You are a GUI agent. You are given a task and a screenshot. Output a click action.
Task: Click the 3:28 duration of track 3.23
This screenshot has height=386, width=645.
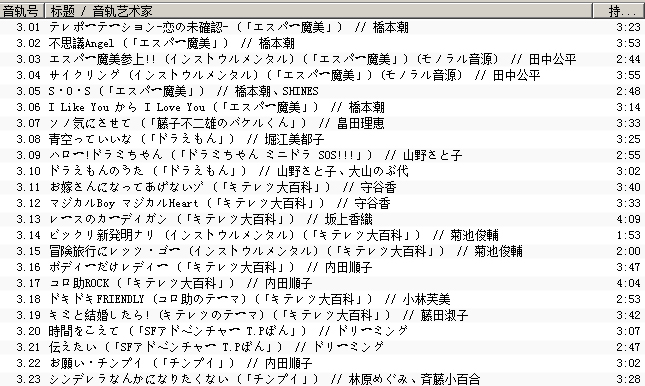click(x=628, y=379)
